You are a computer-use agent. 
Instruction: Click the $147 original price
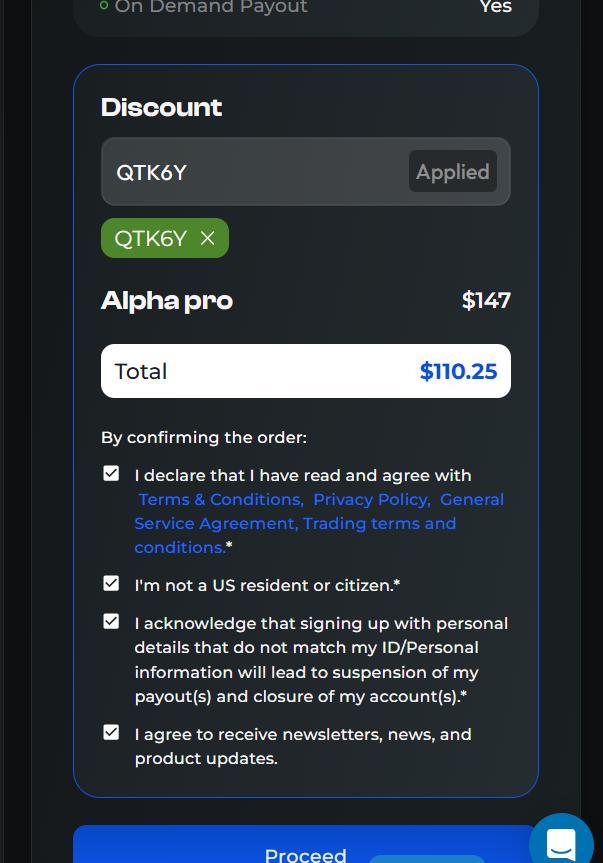coord(486,300)
